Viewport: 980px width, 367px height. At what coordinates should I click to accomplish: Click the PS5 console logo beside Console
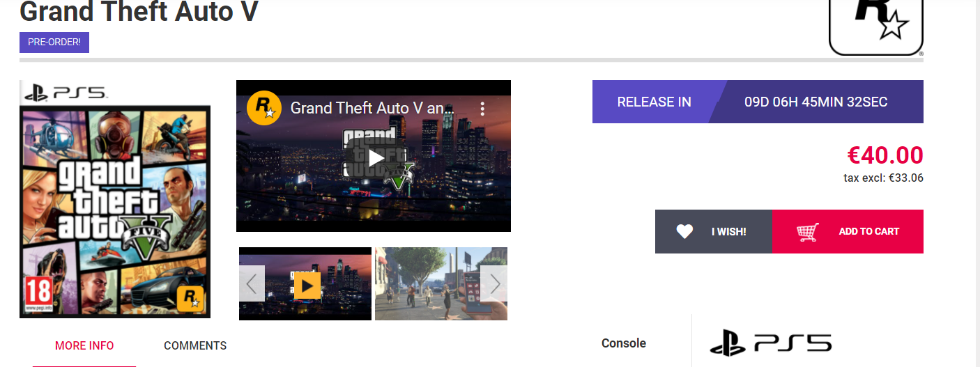click(771, 343)
